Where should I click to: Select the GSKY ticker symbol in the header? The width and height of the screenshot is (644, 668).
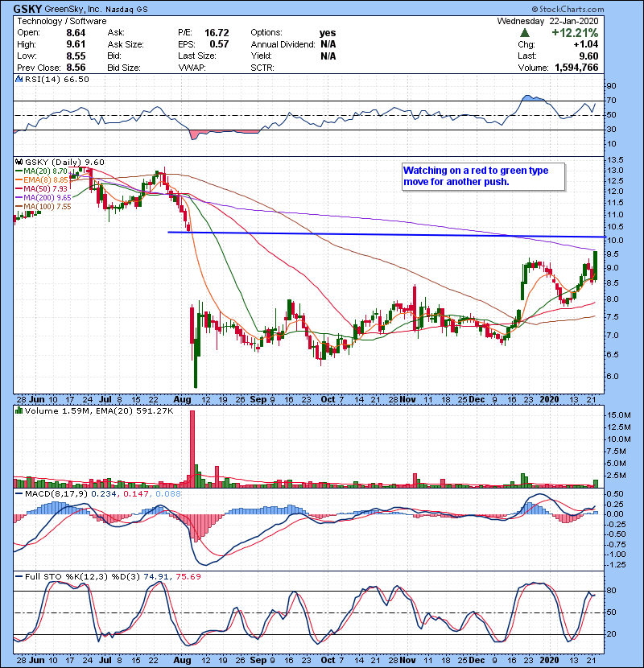[x=27, y=9]
